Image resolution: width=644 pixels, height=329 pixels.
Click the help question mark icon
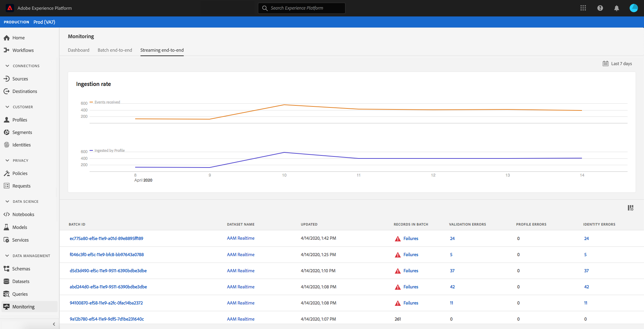pos(600,8)
